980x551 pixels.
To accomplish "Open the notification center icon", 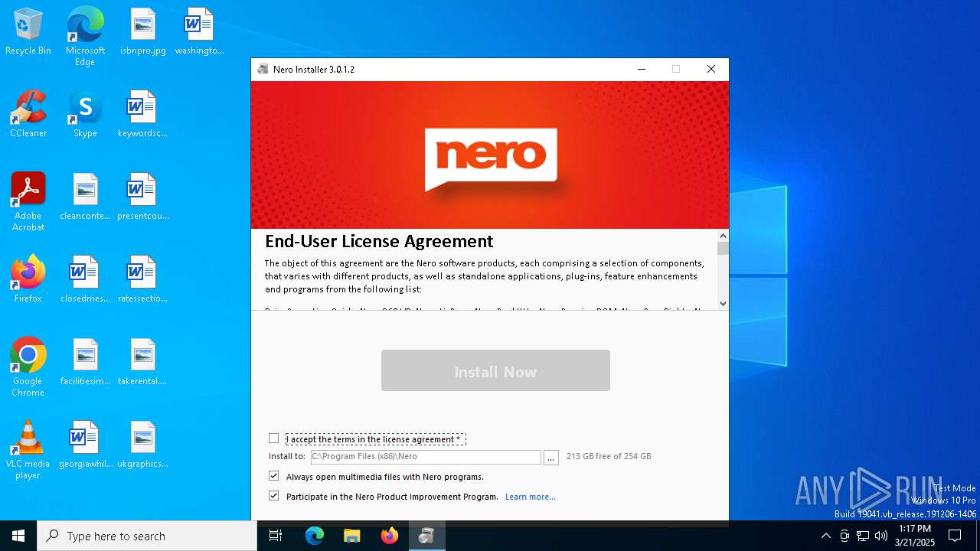I will tap(955, 536).
